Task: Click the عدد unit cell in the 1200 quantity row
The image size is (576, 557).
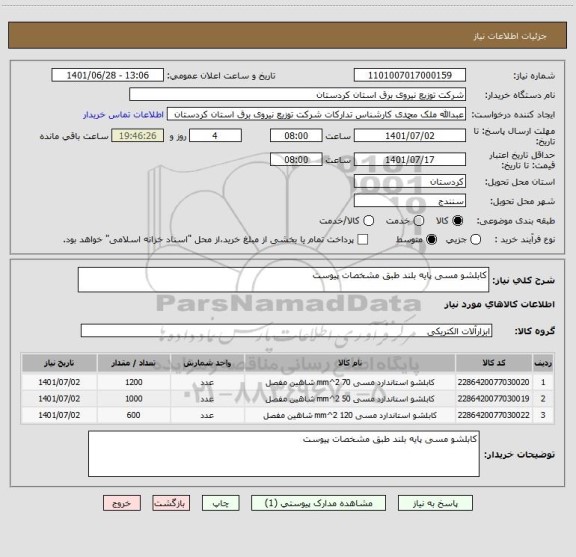Action: [x=207, y=382]
